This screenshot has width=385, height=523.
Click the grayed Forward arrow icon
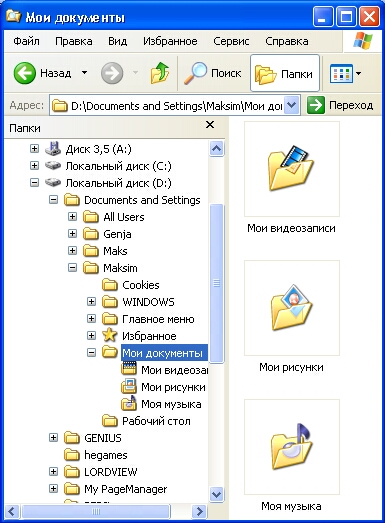pos(112,73)
